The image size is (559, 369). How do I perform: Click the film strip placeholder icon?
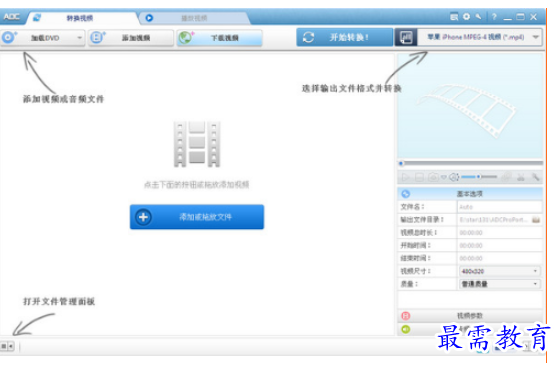point(197,144)
